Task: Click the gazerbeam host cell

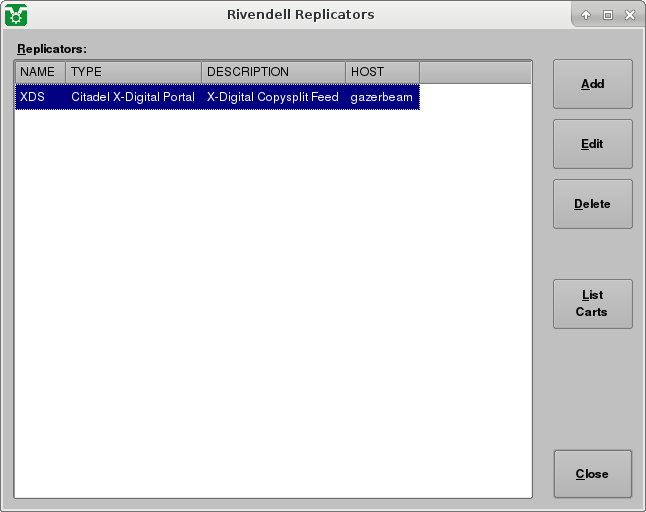Action: (x=381, y=97)
